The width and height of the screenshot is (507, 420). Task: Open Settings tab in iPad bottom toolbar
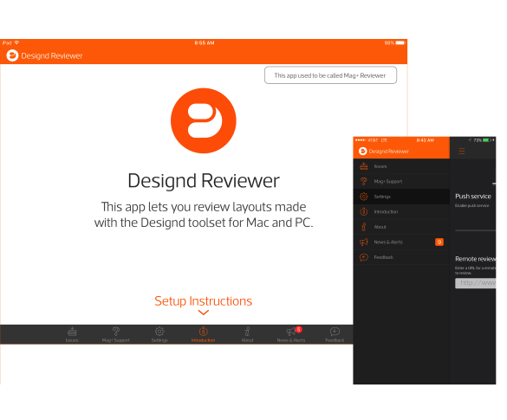159,334
